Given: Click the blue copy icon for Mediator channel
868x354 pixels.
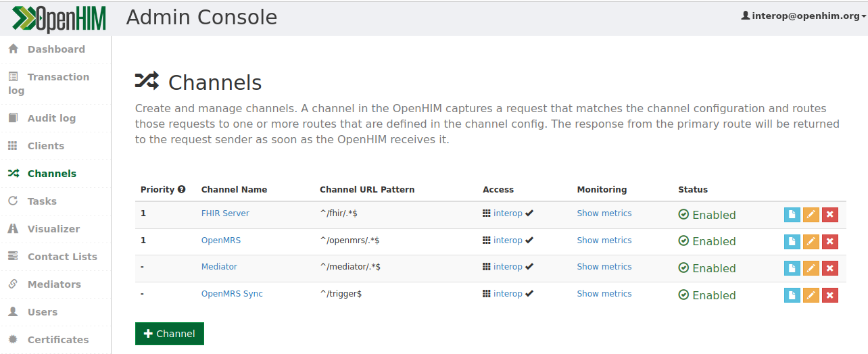Looking at the screenshot, I should click(792, 268).
